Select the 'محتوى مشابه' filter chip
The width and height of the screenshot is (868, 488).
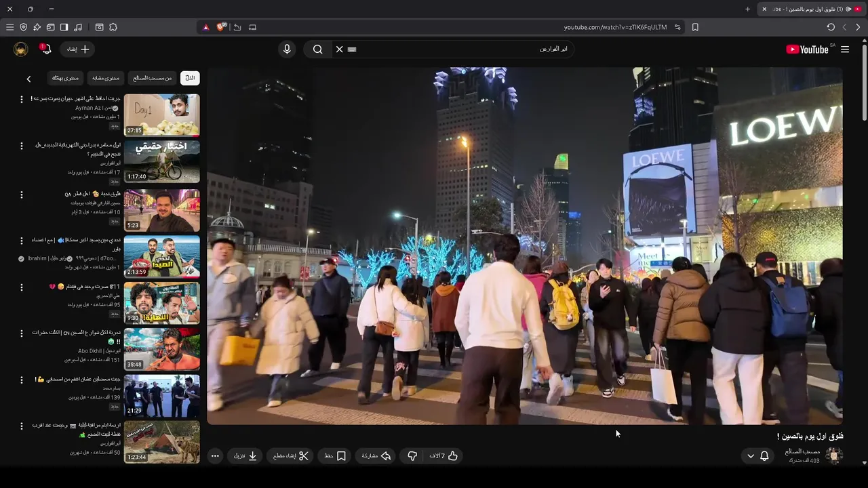pyautogui.click(x=106, y=78)
